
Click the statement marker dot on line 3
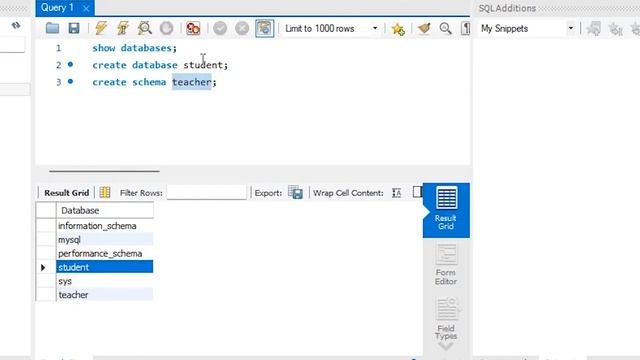coord(70,81)
